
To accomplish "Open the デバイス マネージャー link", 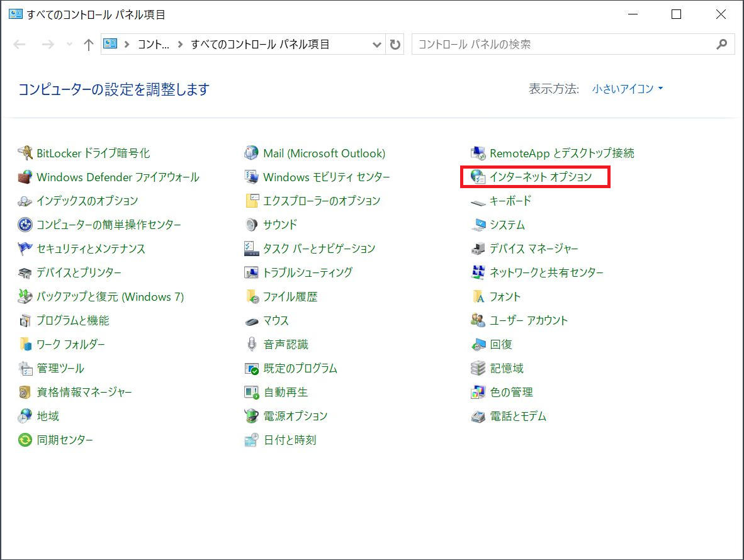I will pos(534,249).
